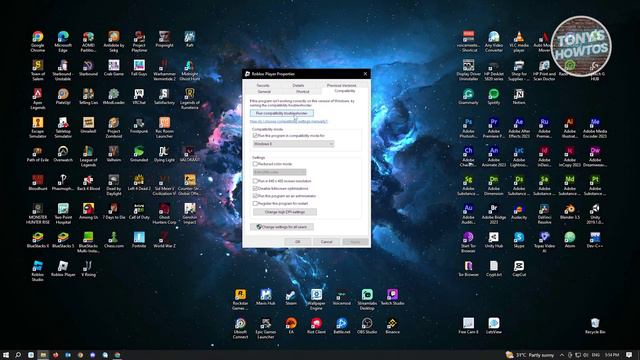This screenshot has width=640, height=360.
Task: Open the Previous Versions tab
Action: point(341,85)
